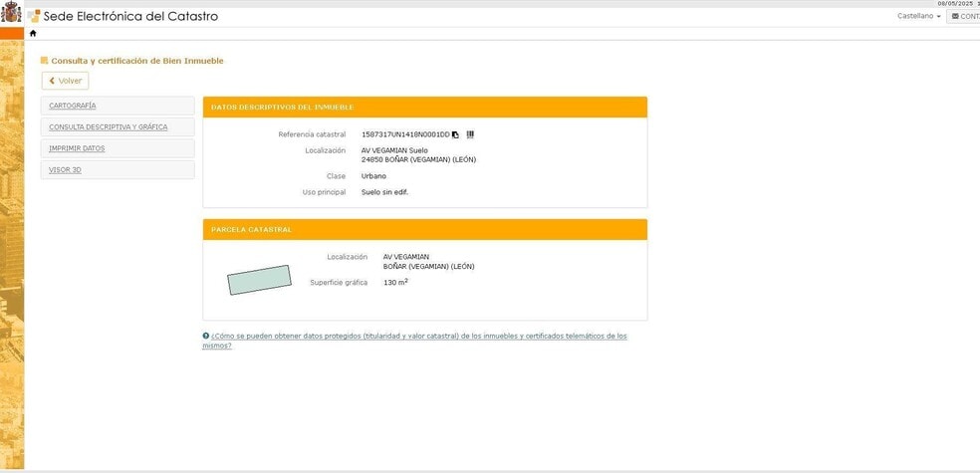Go back with the Volver button
980x473 pixels.
pos(65,81)
